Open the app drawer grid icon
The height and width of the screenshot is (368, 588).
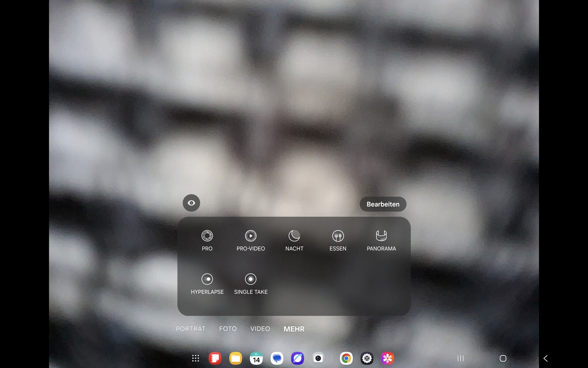coord(195,358)
